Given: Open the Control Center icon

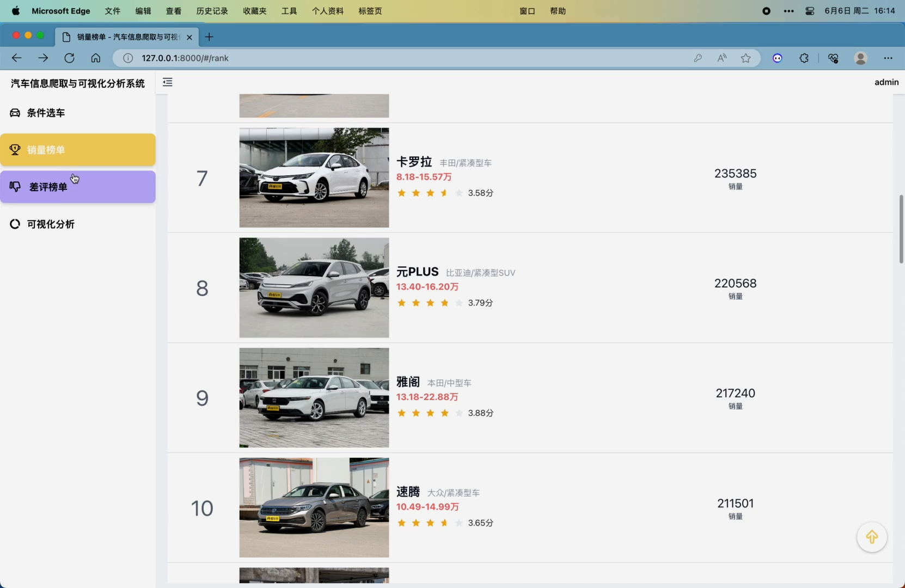Looking at the screenshot, I should point(810,11).
